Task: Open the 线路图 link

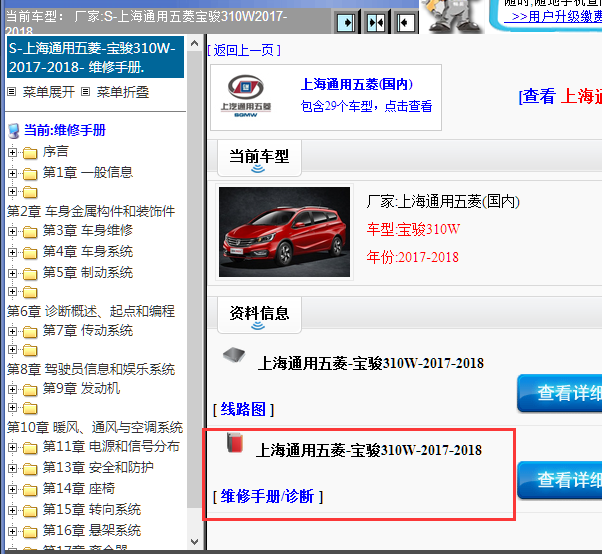Action: coord(243,409)
